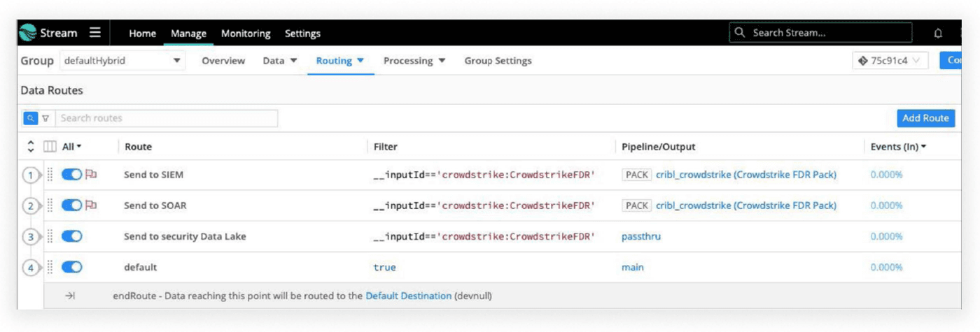The width and height of the screenshot is (980, 332).
Task: Toggle the Send to SOAR route off
Action: coord(72,205)
